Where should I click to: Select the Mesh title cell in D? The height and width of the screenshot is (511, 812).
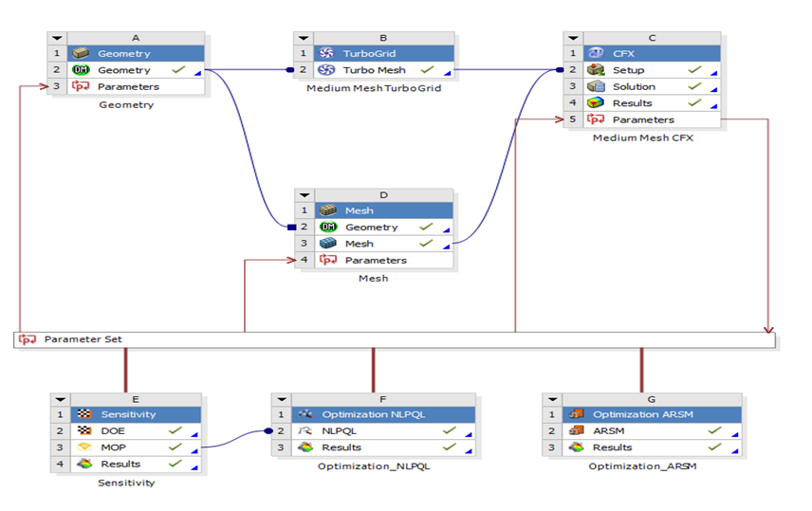[384, 210]
